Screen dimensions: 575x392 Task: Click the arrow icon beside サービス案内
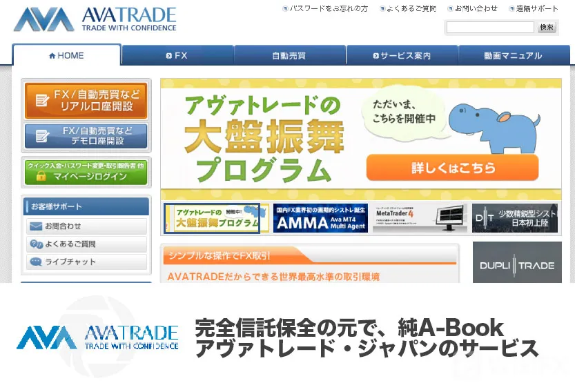376,56
